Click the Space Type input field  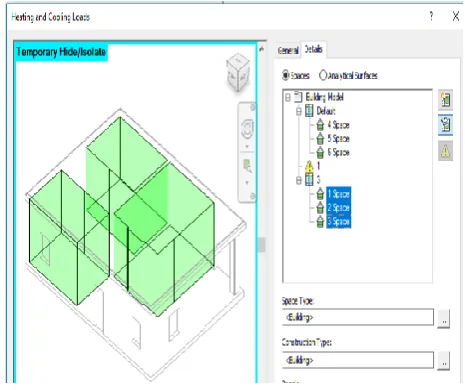click(358, 317)
